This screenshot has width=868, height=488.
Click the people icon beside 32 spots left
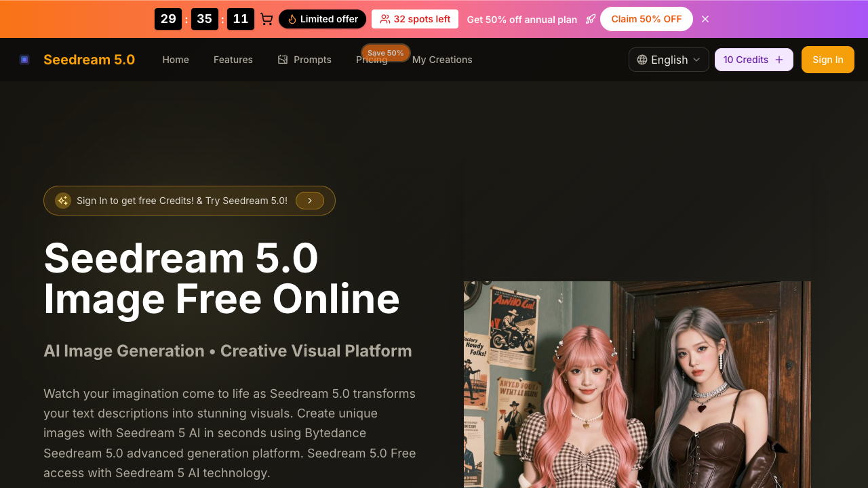(x=384, y=19)
